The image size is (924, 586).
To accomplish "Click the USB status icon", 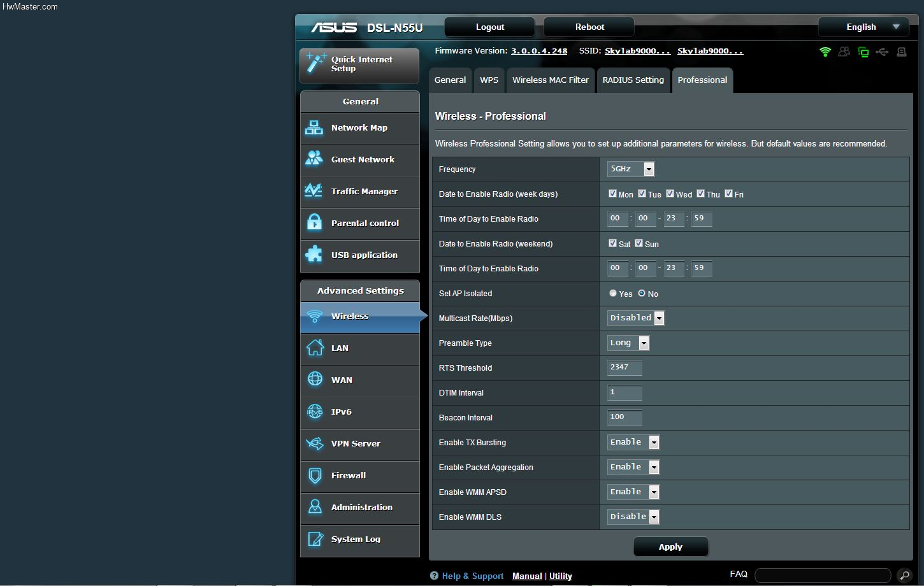I will click(x=882, y=52).
